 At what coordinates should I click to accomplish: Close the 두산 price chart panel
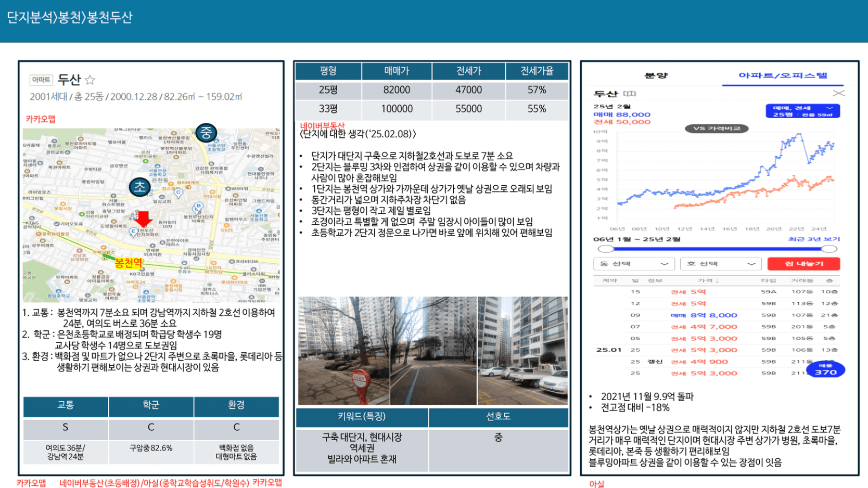[x=838, y=93]
